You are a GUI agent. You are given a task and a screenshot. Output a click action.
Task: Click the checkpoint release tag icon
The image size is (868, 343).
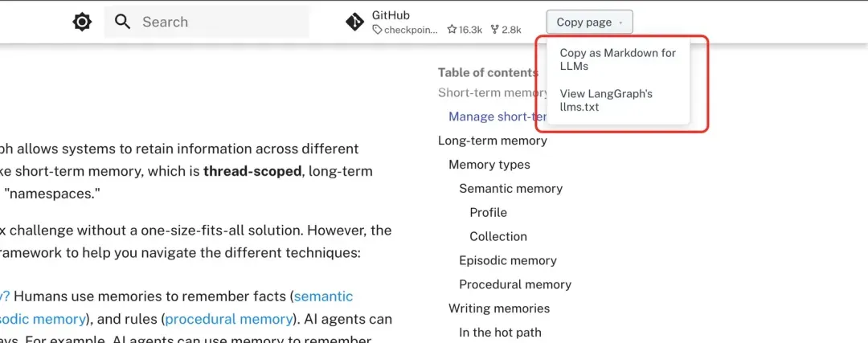click(377, 30)
